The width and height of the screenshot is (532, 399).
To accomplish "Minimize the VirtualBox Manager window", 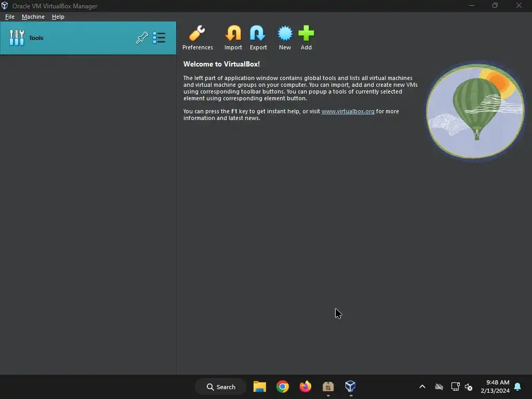I will coord(472,5).
